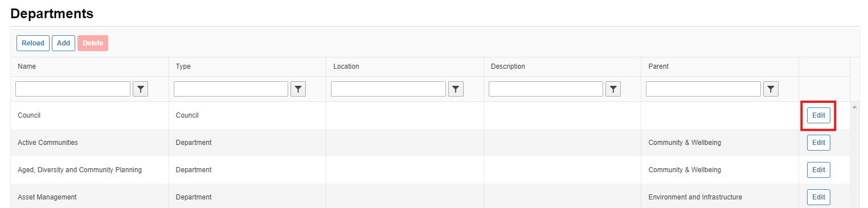Reload the departments list
This screenshot has height=208, width=868.
click(x=33, y=43)
